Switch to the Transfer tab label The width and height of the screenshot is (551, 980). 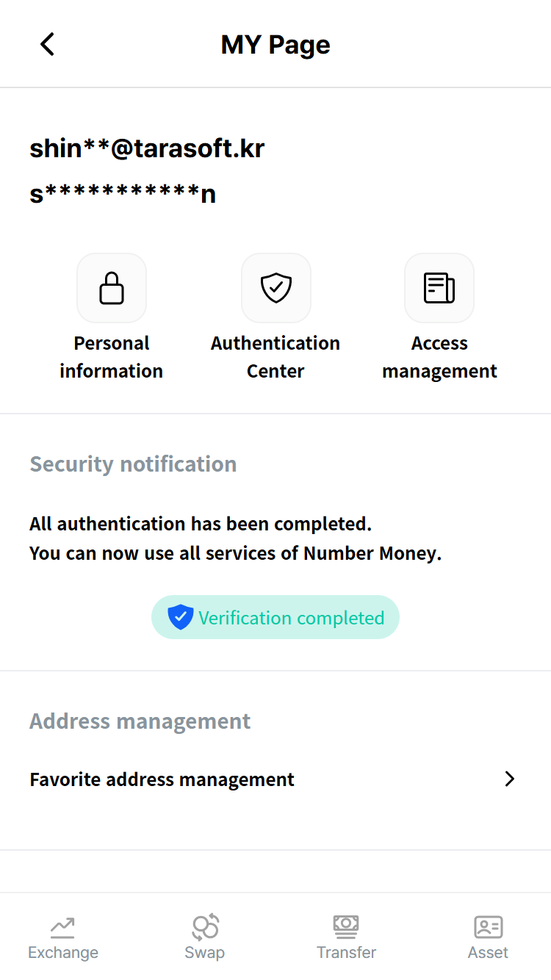[x=346, y=953]
